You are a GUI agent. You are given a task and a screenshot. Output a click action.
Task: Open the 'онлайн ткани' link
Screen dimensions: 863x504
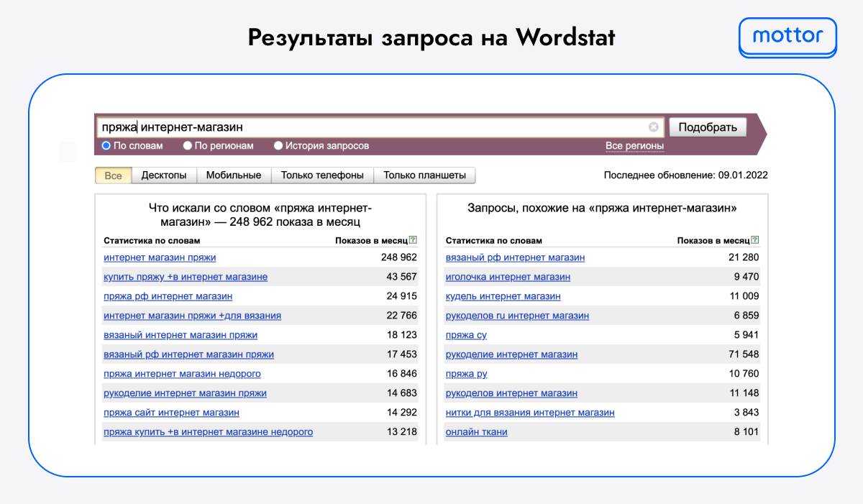477,432
